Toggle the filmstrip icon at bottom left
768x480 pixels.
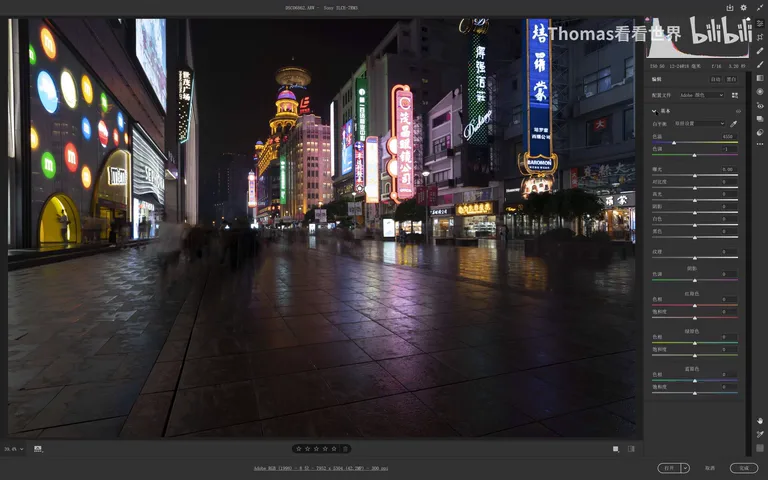[x=38, y=449]
